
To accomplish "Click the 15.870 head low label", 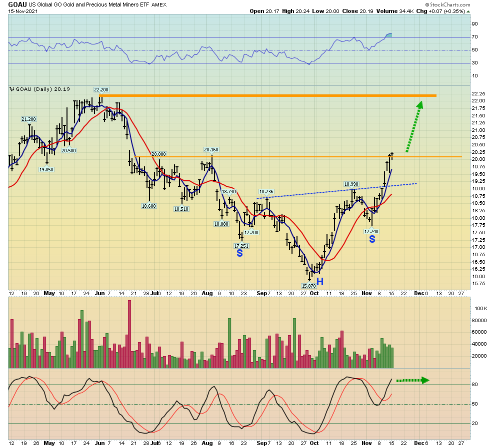I will click(308, 286).
